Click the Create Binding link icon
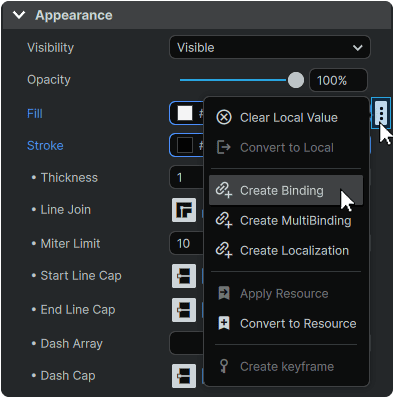Screen dimensions: 394x398 click(x=224, y=190)
